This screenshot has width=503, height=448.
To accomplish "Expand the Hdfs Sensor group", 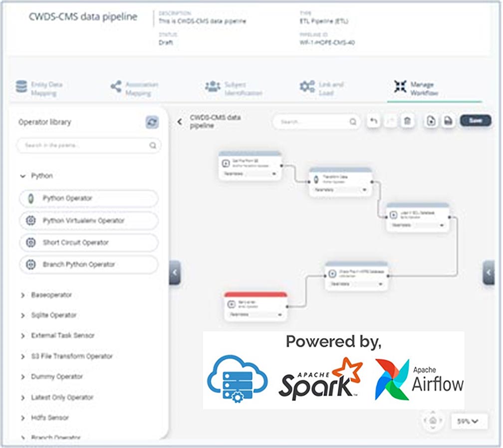I will coord(23,418).
